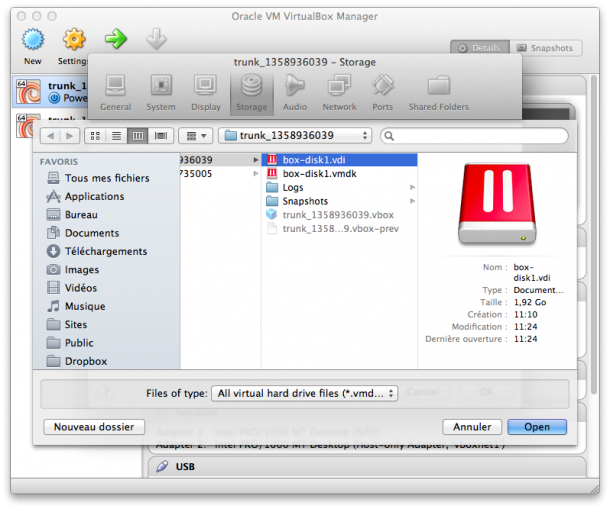Expand the 735005 folder arrow
Viewport: 610px width, 509px height.
point(256,174)
